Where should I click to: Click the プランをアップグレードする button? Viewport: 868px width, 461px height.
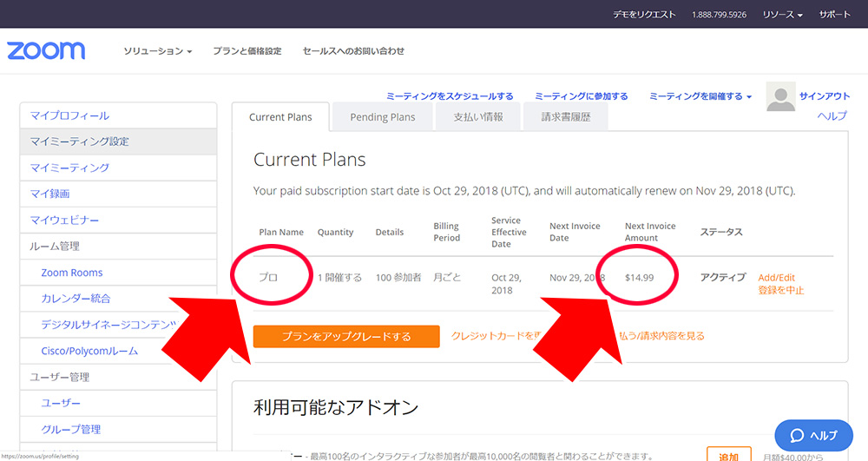pyautogui.click(x=346, y=336)
